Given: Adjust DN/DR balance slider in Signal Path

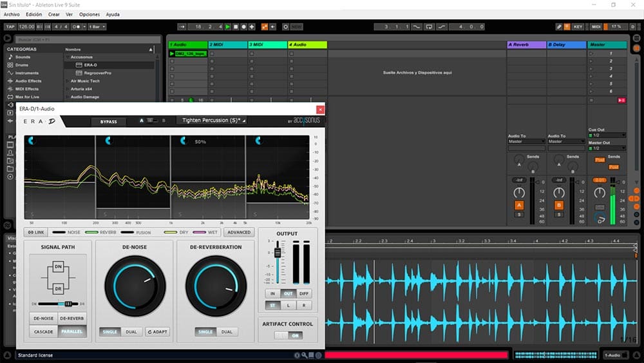Looking at the screenshot, I should click(x=68, y=304).
